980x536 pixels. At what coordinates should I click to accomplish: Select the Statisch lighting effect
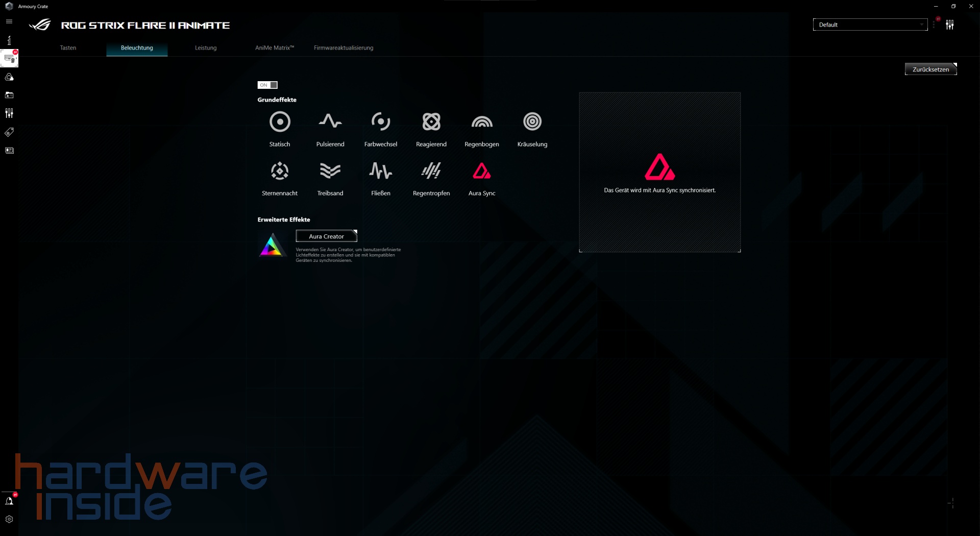point(280,122)
